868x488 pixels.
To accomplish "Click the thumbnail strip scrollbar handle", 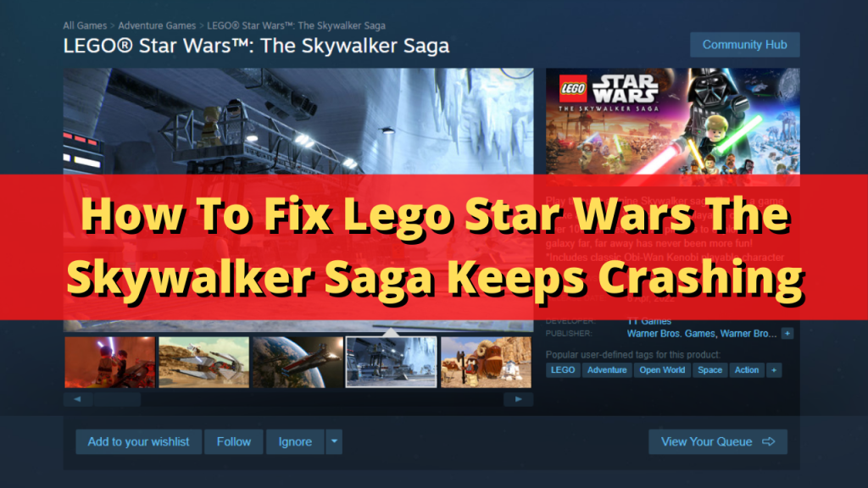I will click(117, 399).
